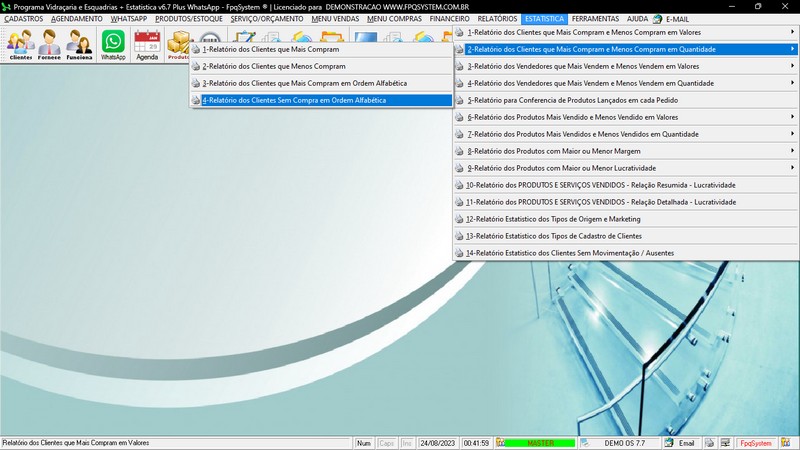Click the date 24/08/2023 in status bar
This screenshot has width=800, height=450.
[x=438, y=443]
